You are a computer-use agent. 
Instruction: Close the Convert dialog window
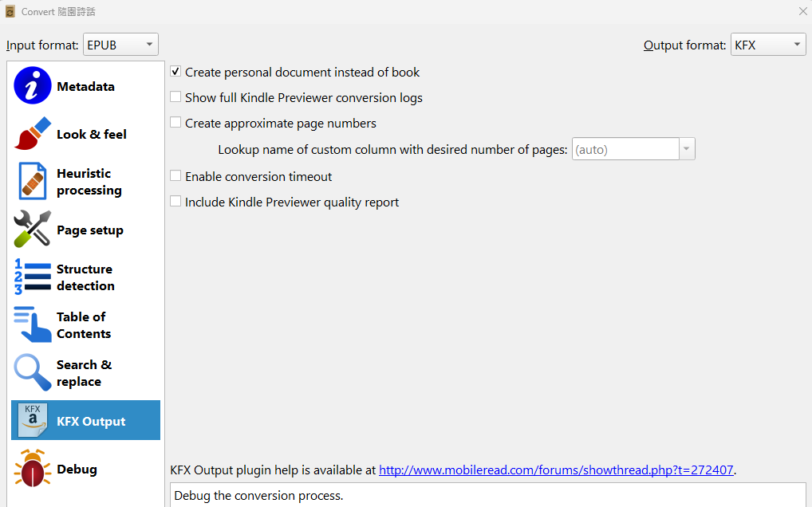click(x=802, y=11)
